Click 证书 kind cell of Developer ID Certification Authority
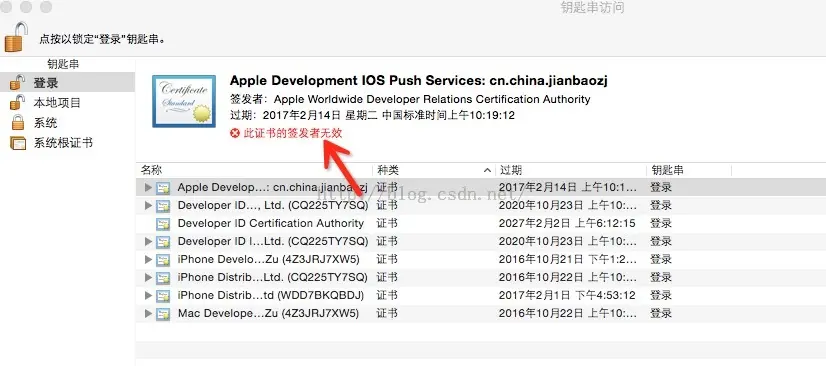This screenshot has height=366, width=826. [387, 223]
